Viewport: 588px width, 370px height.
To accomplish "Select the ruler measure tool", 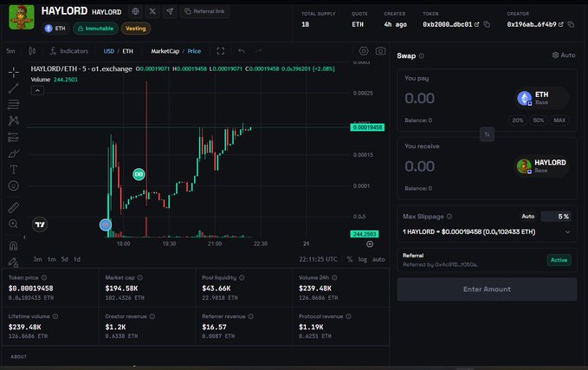I will click(x=14, y=207).
